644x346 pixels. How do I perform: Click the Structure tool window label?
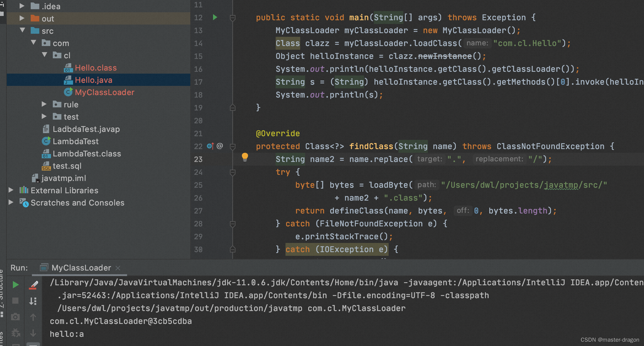tap(2, 288)
